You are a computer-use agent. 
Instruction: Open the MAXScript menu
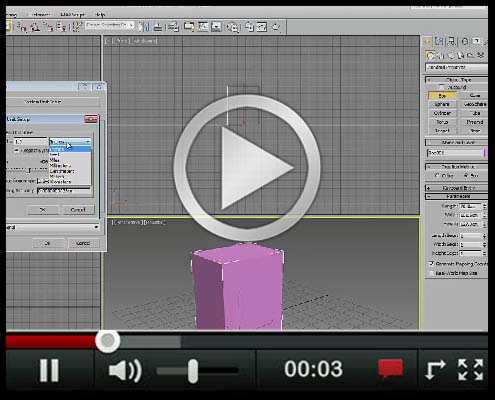tap(72, 15)
